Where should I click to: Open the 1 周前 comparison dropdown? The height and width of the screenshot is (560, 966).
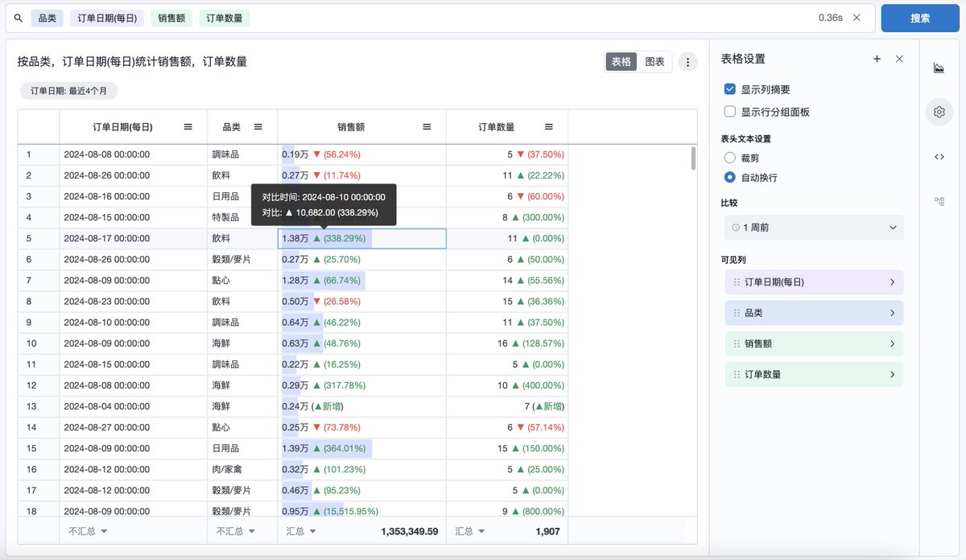[814, 228]
